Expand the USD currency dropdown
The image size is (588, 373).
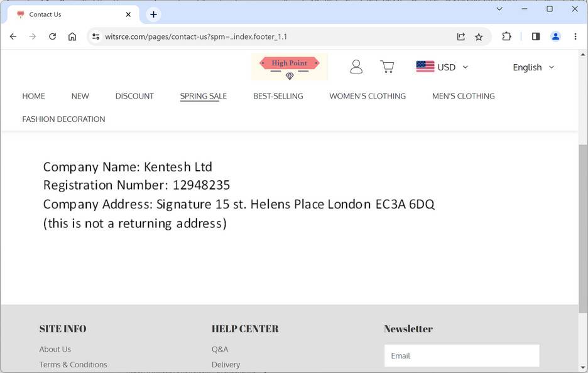(442, 67)
